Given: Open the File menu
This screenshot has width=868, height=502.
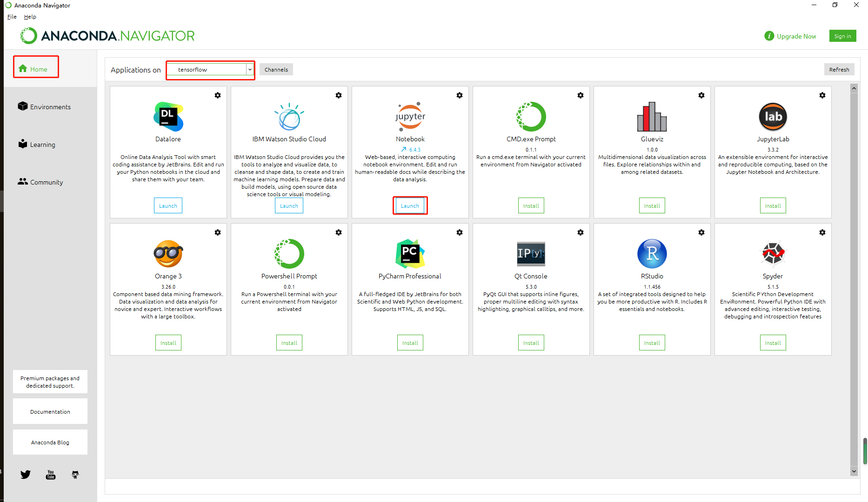Looking at the screenshot, I should point(12,17).
